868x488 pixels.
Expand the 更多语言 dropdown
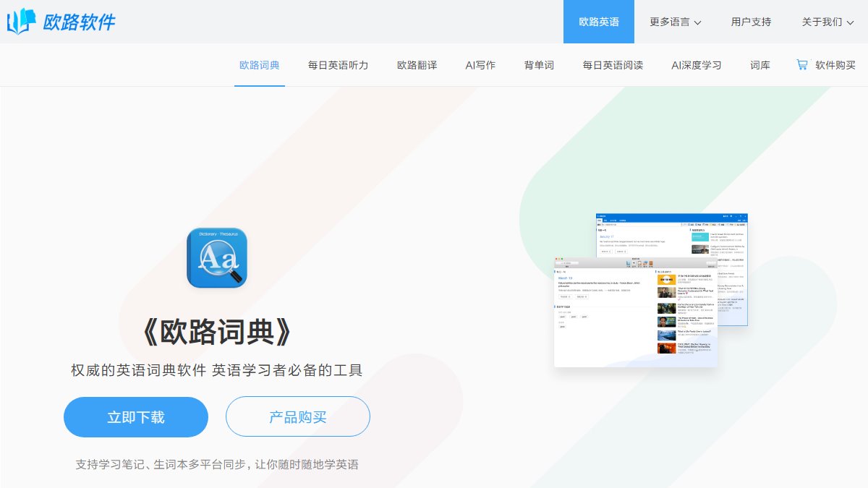(676, 22)
